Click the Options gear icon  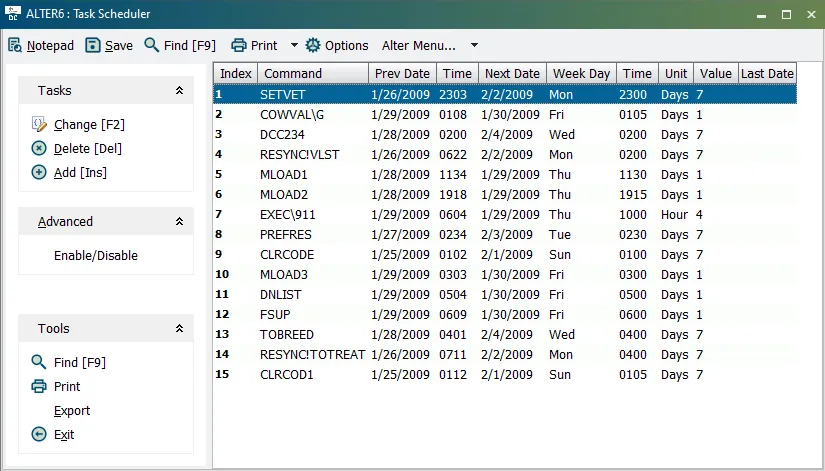coord(313,45)
